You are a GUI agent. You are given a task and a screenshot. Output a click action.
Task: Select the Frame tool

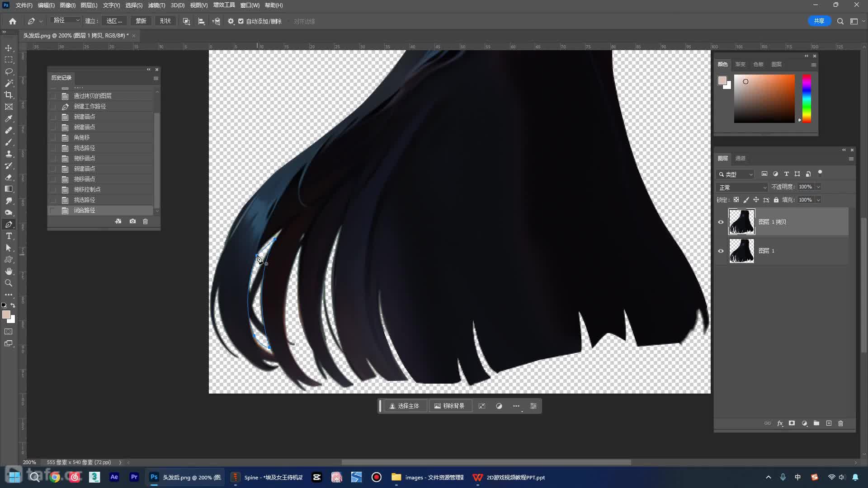(9, 107)
